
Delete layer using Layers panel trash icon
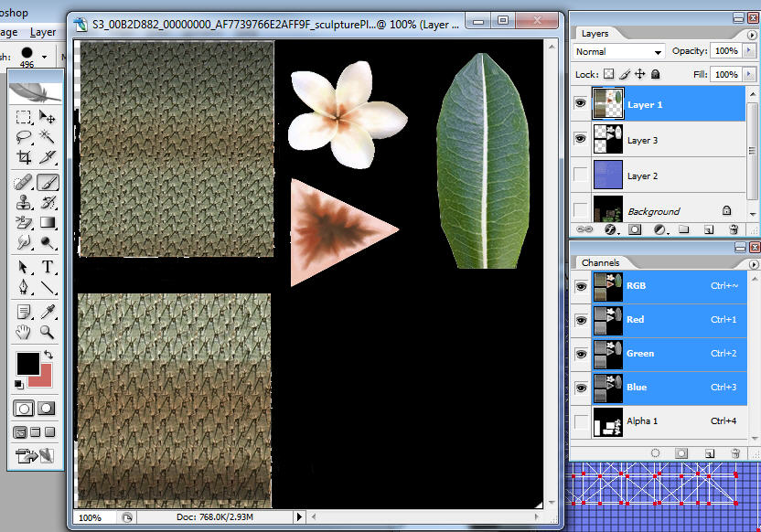pos(734,229)
